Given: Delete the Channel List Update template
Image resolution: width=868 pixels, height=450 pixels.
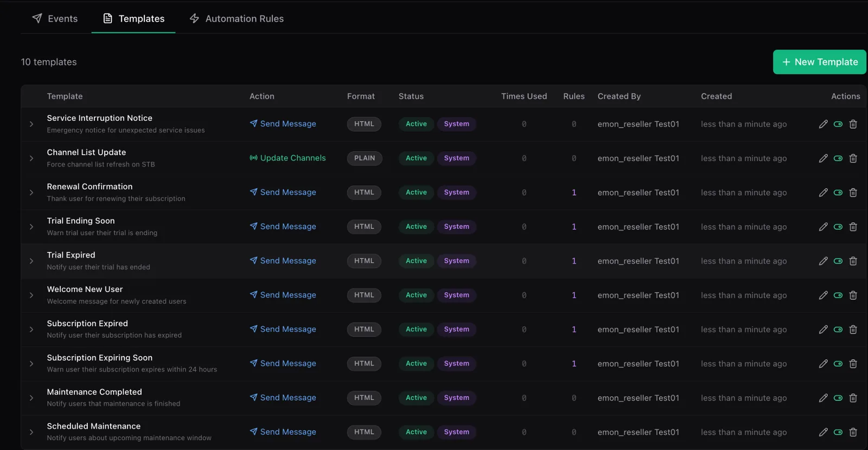Looking at the screenshot, I should pos(853,158).
